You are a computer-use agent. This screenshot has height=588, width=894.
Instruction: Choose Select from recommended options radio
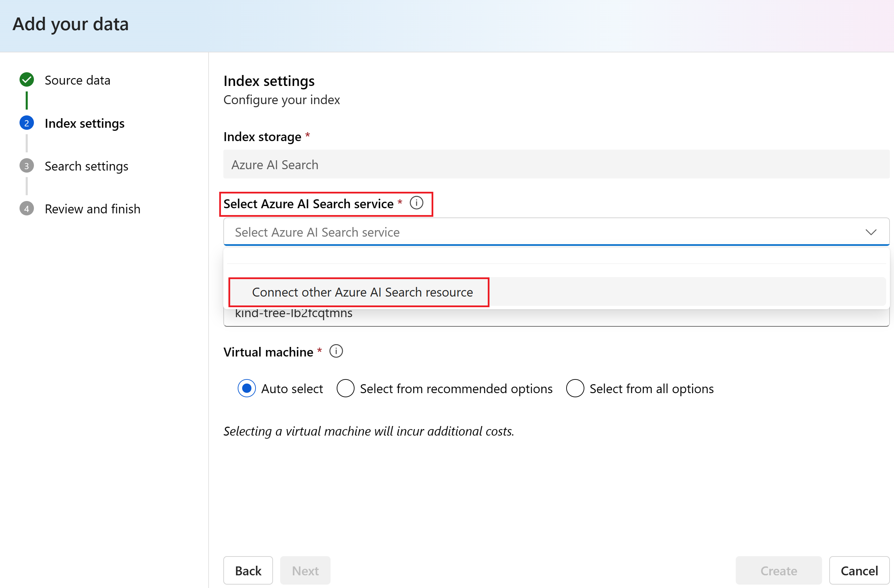(346, 388)
